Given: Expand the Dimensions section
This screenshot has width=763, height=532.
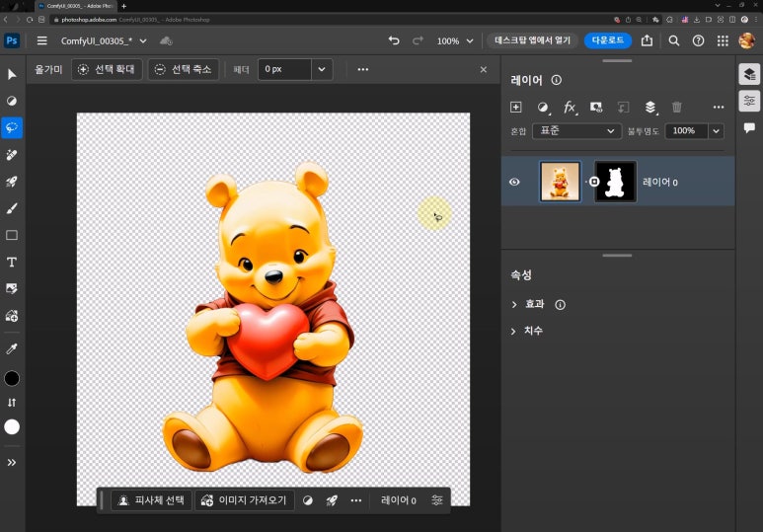Looking at the screenshot, I should click(x=514, y=331).
